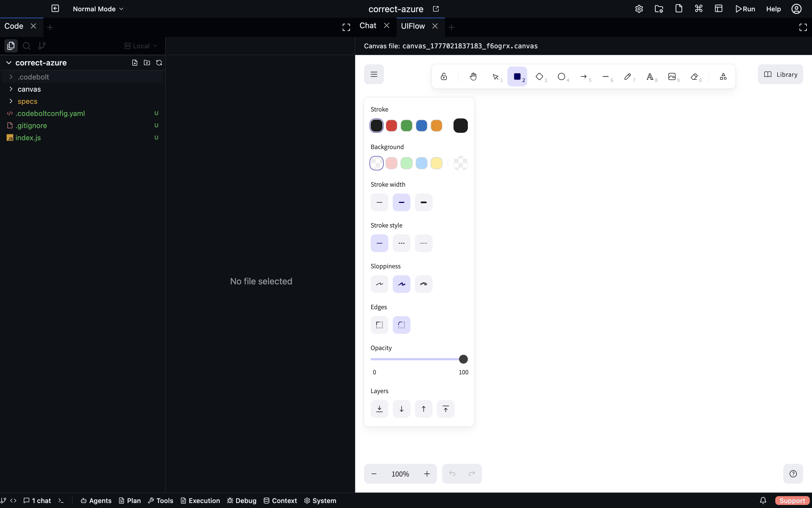Bring layer forward
This screenshot has height=508, width=812.
click(423, 409)
